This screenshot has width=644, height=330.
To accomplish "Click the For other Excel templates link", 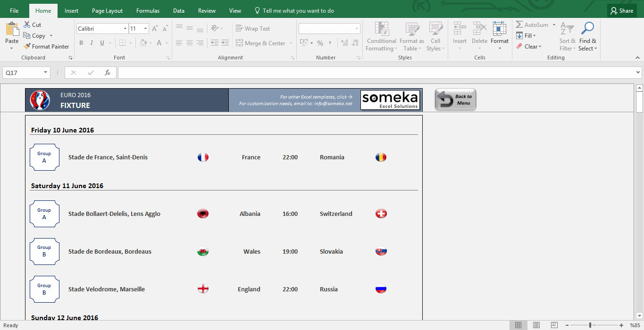I will tap(316, 97).
